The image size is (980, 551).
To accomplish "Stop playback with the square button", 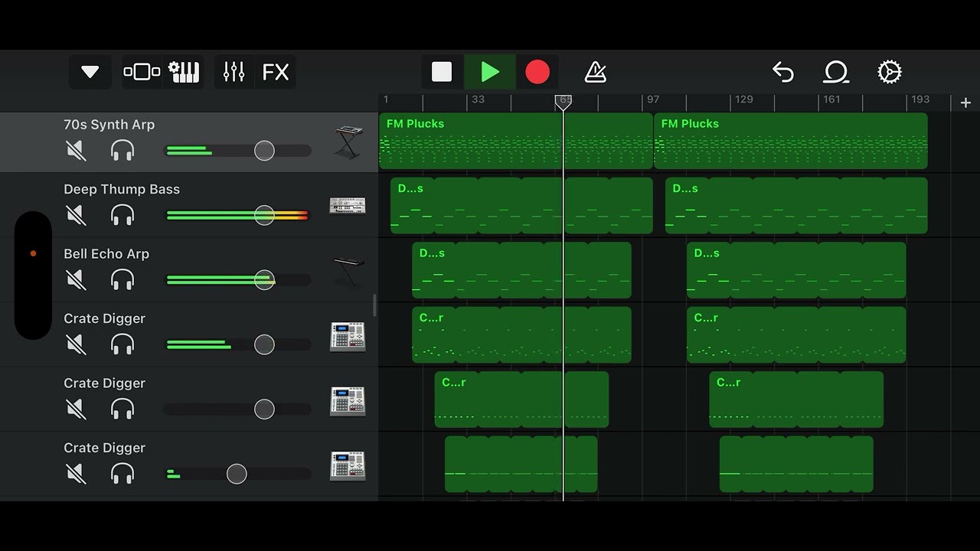I will coord(442,72).
